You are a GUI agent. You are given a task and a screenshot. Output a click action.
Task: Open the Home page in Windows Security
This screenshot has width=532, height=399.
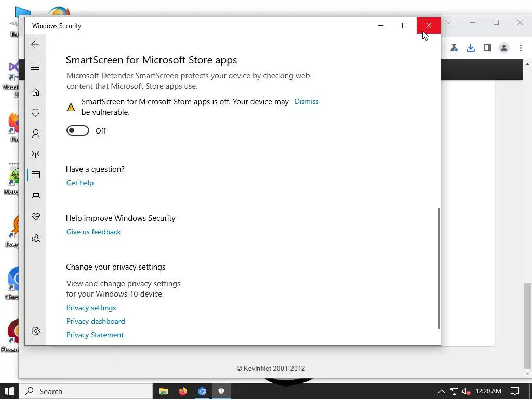click(x=36, y=92)
